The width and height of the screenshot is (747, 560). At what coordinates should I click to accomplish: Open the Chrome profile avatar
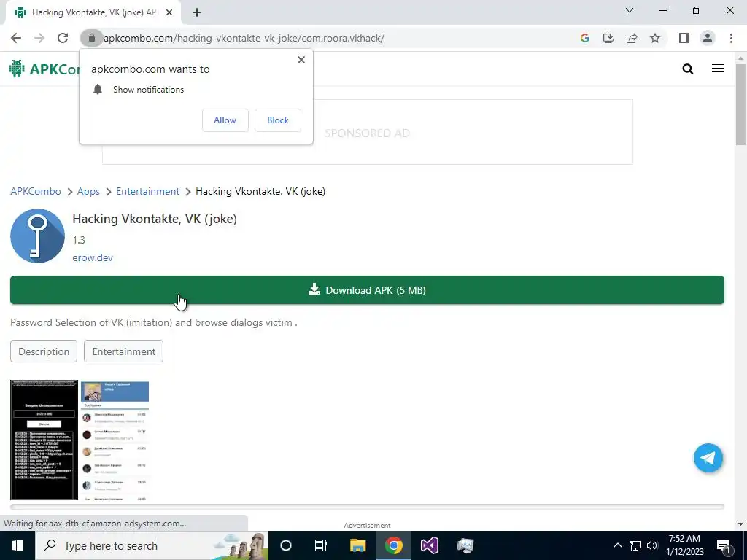(708, 38)
